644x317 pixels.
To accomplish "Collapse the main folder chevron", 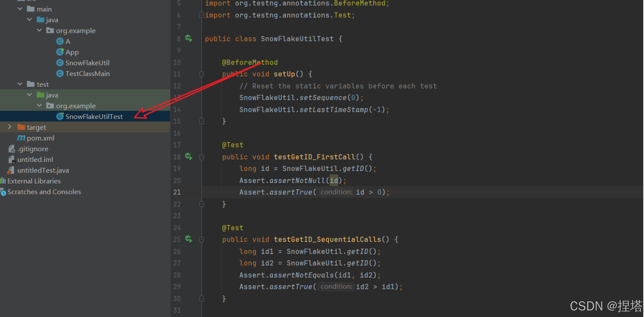I will point(20,9).
